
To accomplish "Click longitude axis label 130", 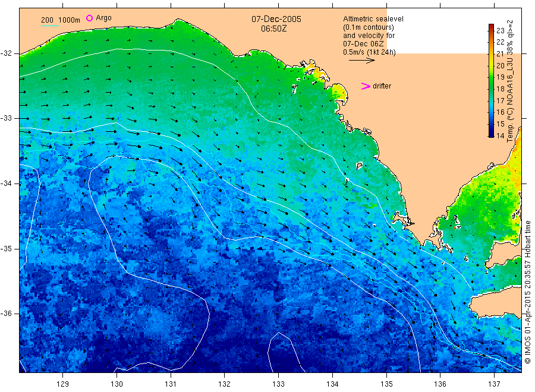I will click(117, 384).
